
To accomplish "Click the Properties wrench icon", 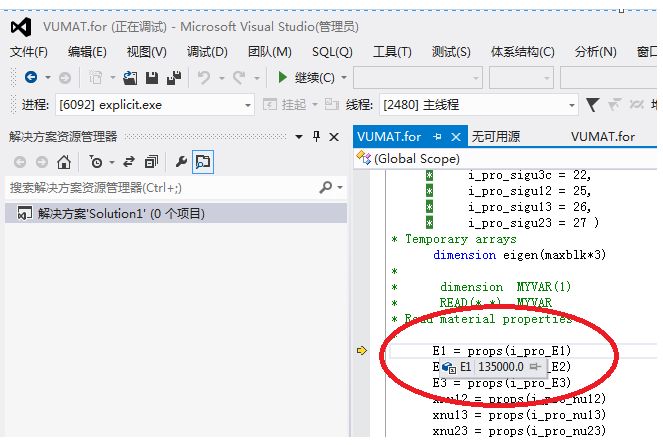I will tap(181, 162).
